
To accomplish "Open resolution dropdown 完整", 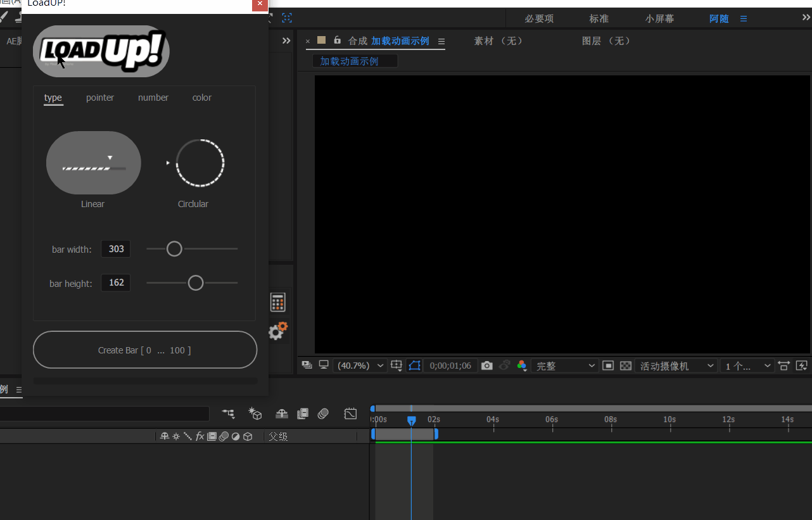I will 566,365.
